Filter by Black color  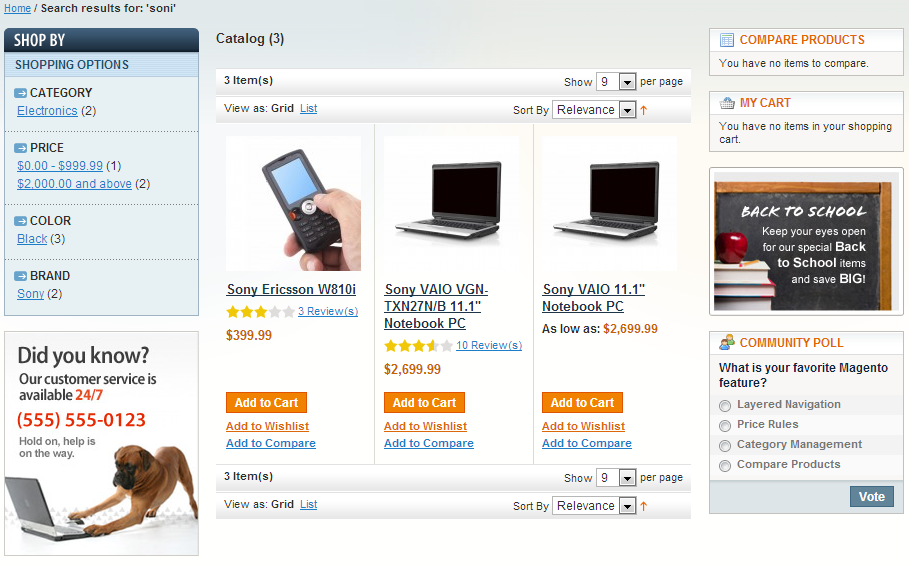32,239
